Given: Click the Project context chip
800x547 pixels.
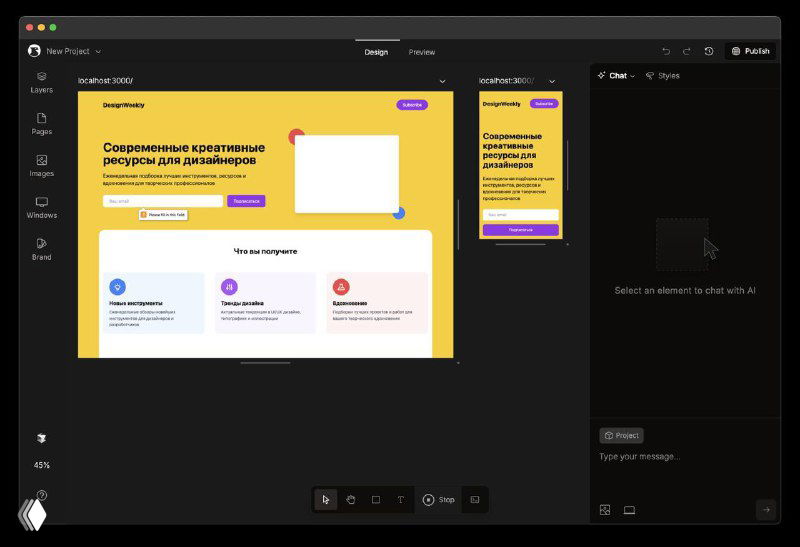Looking at the screenshot, I should 621,435.
